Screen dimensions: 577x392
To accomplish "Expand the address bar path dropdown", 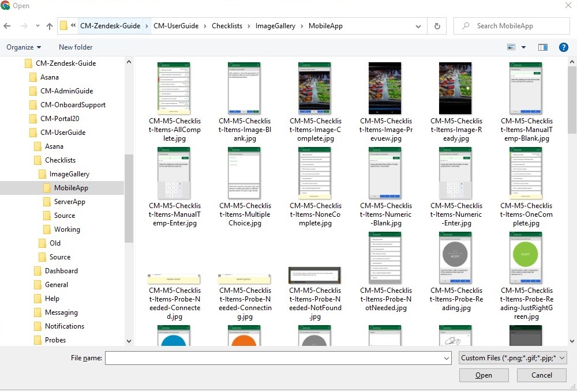I will 418,26.
